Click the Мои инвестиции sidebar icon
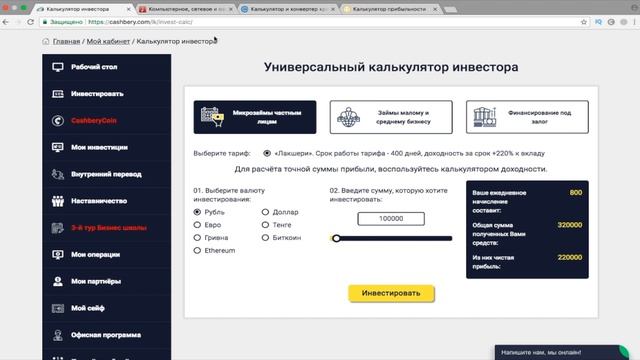The height and width of the screenshot is (360, 640). tap(58, 147)
